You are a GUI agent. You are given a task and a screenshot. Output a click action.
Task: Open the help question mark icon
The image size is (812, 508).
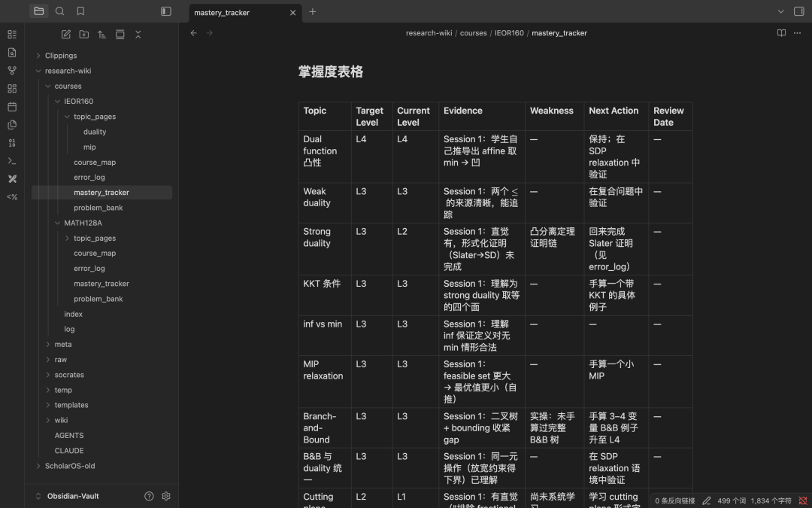point(149,496)
